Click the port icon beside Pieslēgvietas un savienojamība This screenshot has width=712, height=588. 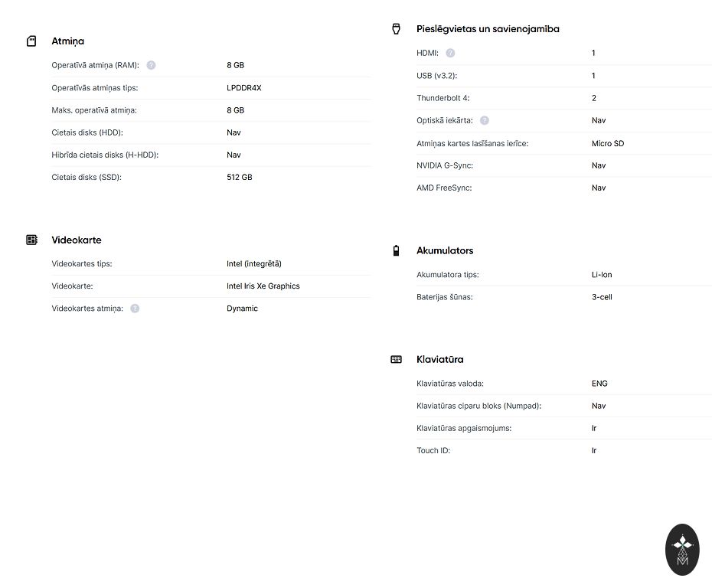[396, 29]
